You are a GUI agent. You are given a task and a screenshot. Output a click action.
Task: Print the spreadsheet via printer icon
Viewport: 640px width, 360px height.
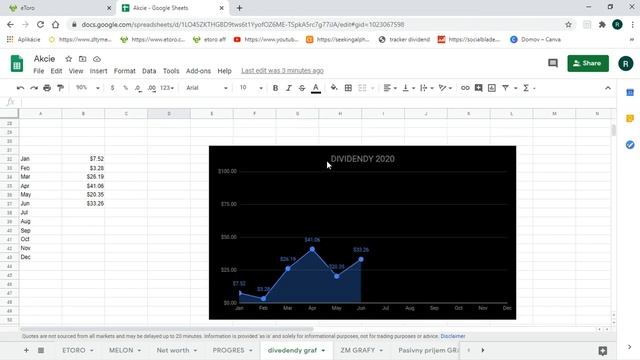pos(47,88)
